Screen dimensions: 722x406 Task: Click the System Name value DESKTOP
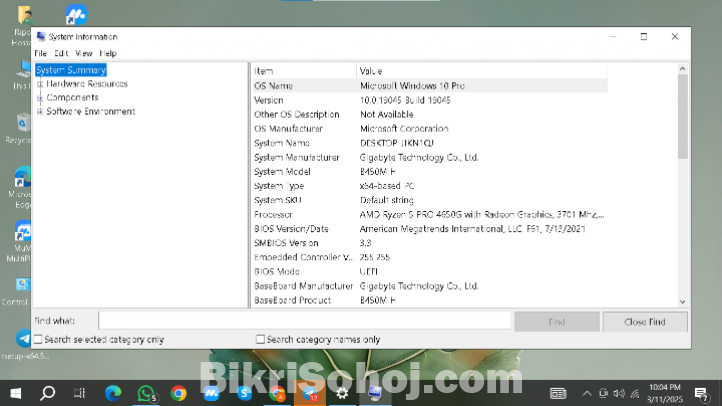pos(397,143)
